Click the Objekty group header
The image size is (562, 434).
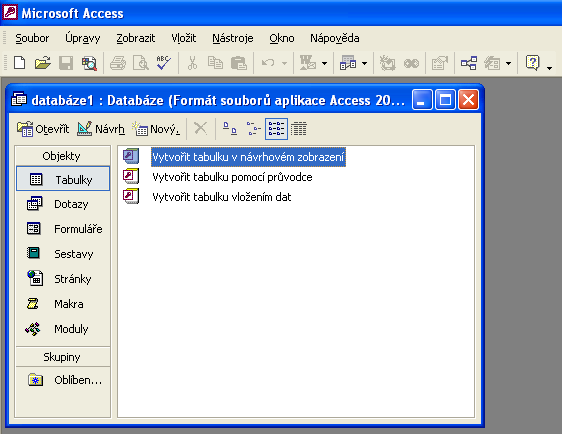(63, 156)
